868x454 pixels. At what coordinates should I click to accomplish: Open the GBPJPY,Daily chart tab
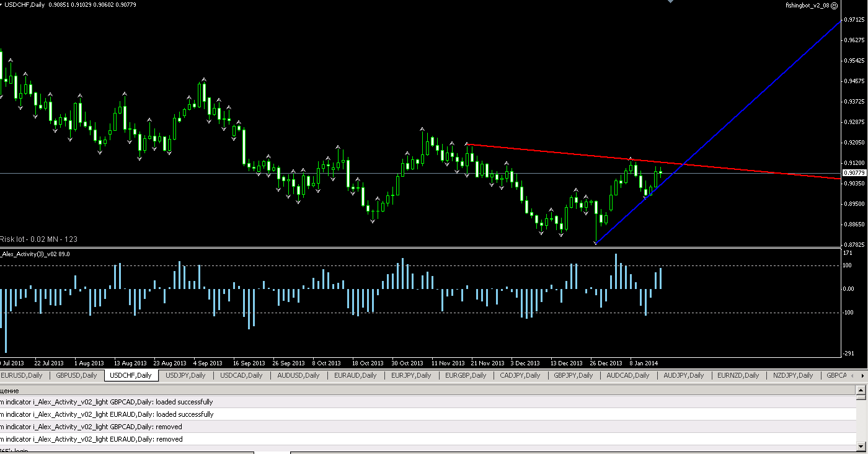tap(574, 375)
